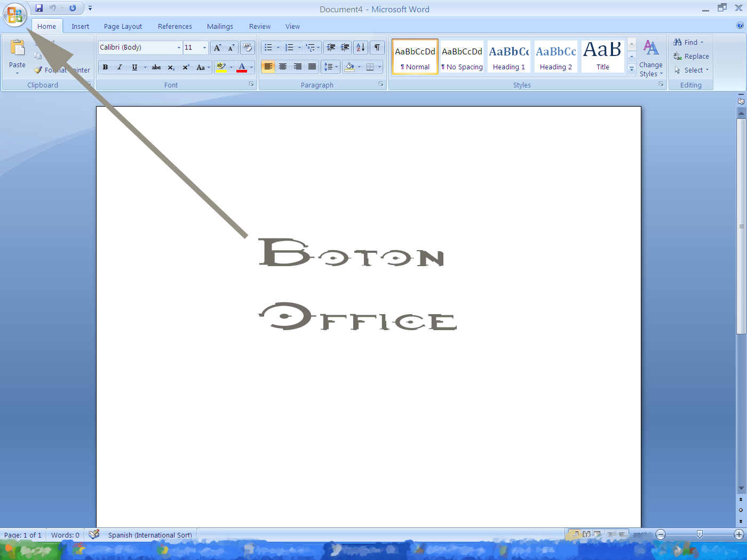Show paragraph marks with the pilcrow icon
This screenshot has width=747, height=560.
(377, 47)
